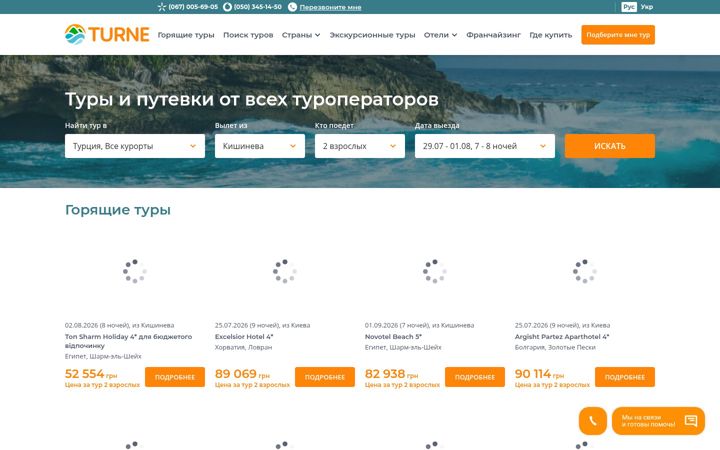Click text Болгария, Золотые Пески
Viewport: 720px width, 450px height.
(555, 348)
